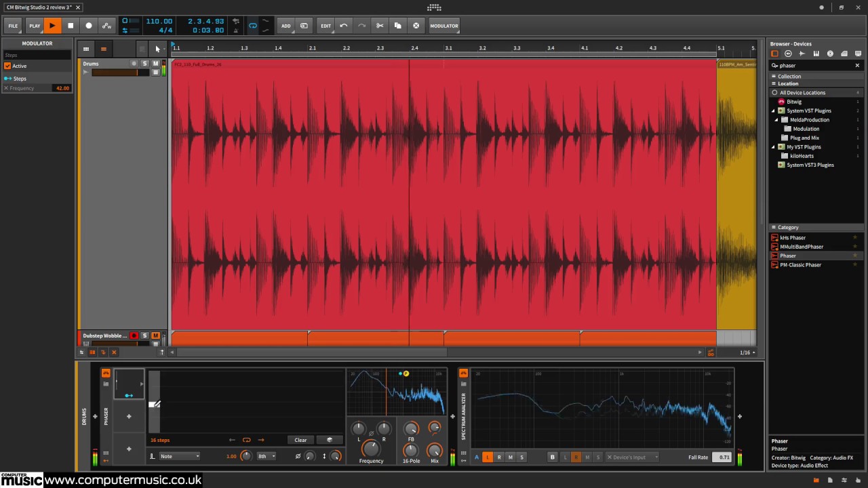The height and width of the screenshot is (488, 868).
Task: Select Devices browser tab icon
Action: coord(774,54)
